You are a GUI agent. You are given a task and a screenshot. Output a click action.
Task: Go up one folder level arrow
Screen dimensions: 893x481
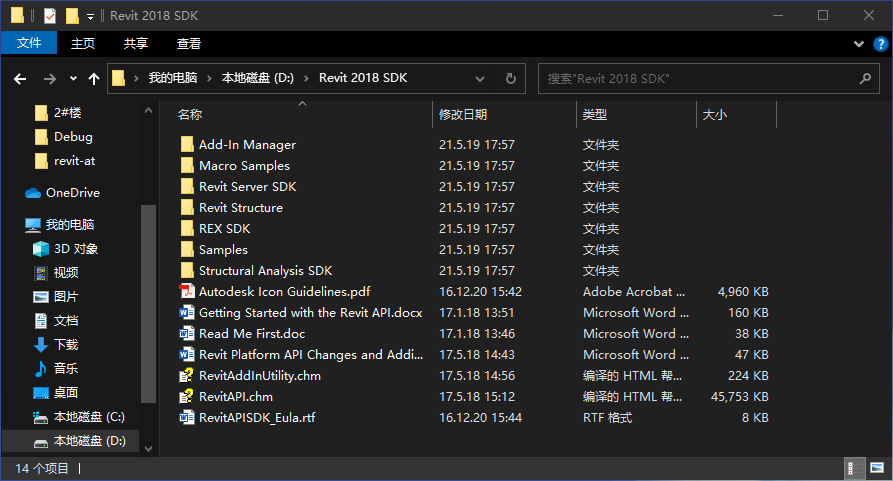[94, 79]
